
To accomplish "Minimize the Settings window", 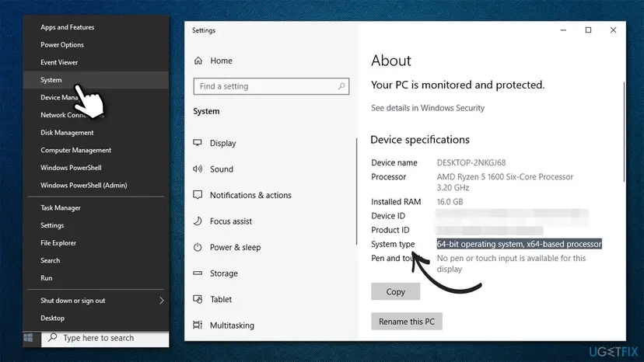I will pyautogui.click(x=563, y=30).
